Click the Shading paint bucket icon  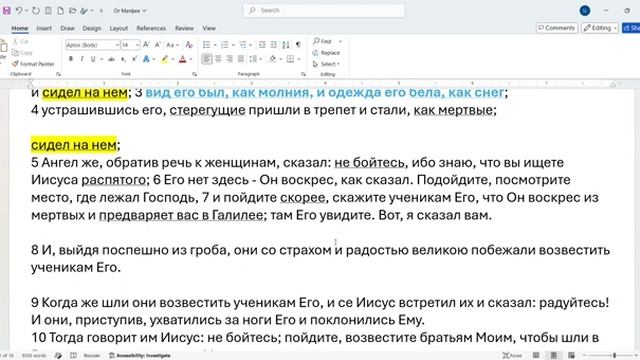coord(273,59)
